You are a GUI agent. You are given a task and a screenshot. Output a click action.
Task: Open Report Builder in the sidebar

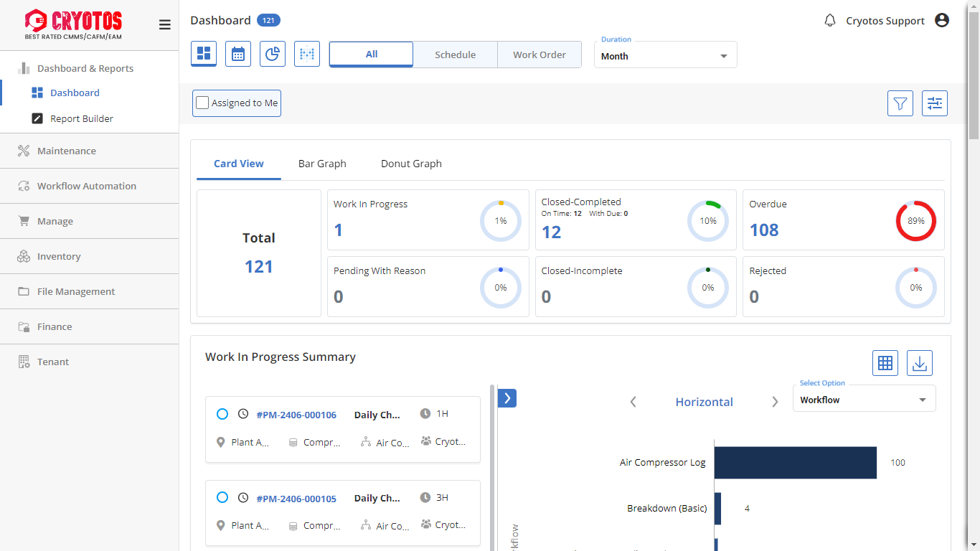pyautogui.click(x=82, y=118)
